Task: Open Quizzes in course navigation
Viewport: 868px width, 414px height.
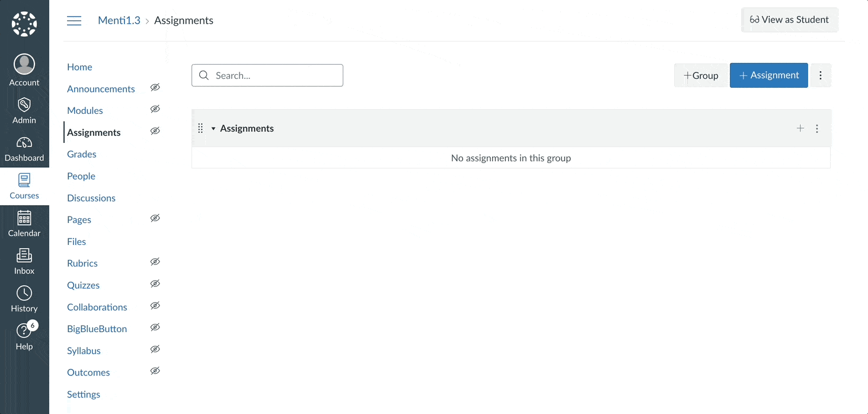Action: 84,285
